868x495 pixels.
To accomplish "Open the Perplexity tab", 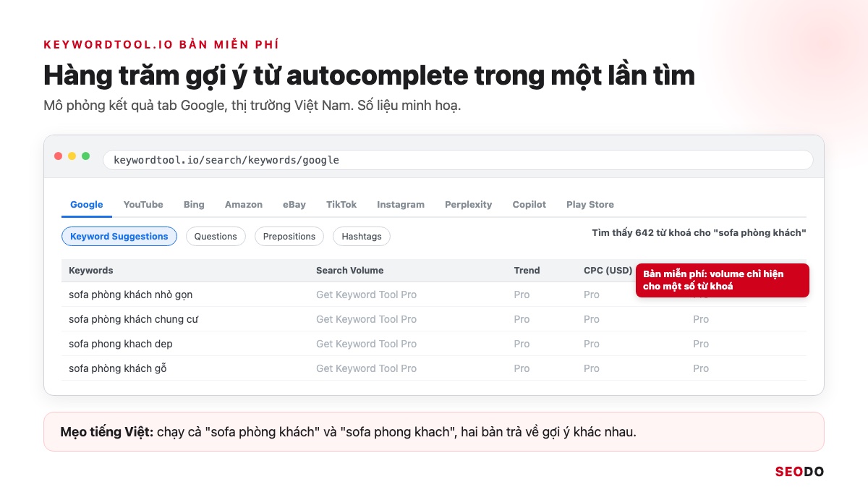I will tap(469, 205).
